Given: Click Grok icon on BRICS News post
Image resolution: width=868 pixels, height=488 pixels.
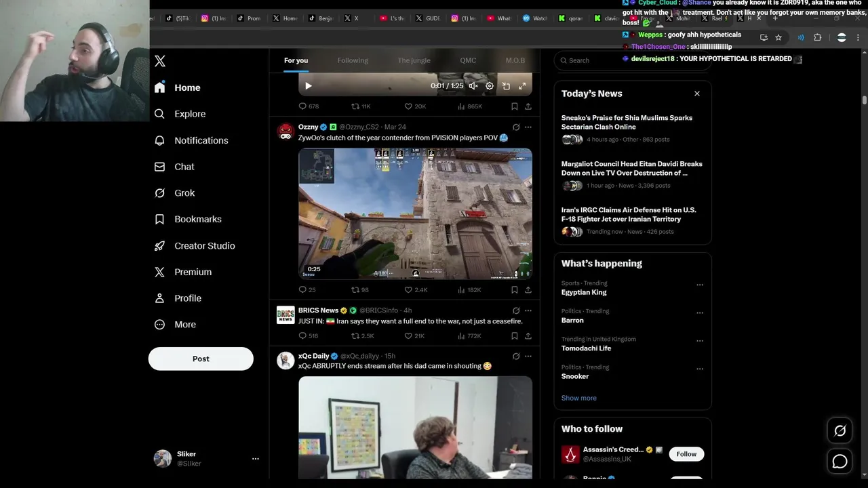Looking at the screenshot, I should 516,310.
